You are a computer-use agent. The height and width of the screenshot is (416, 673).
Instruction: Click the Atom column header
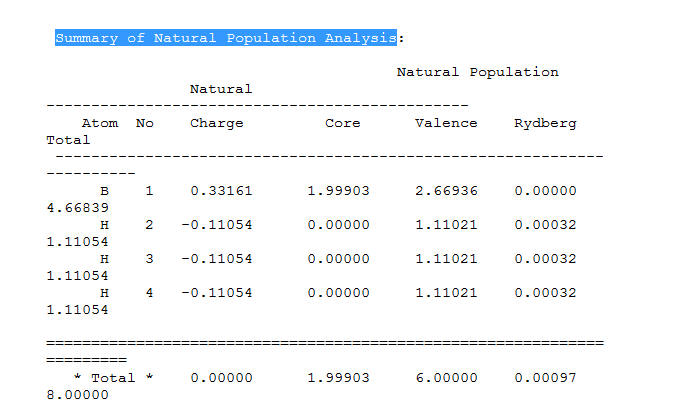tap(100, 124)
